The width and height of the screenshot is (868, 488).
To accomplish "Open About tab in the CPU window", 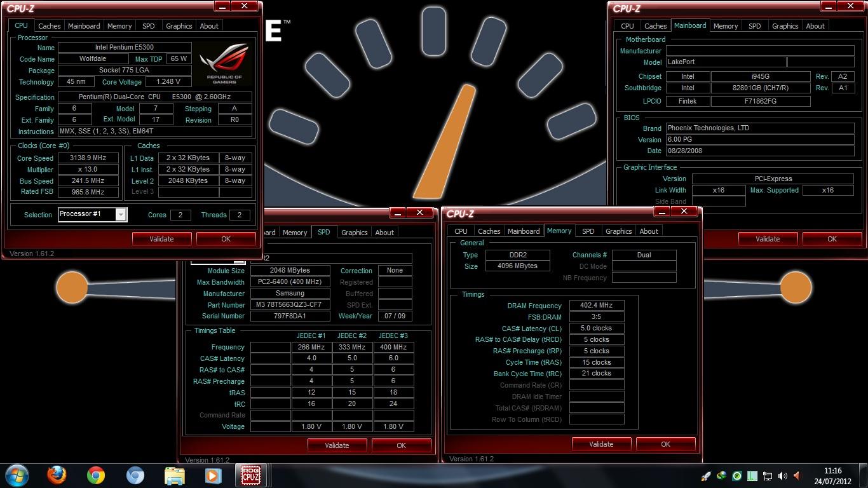I will click(x=209, y=26).
